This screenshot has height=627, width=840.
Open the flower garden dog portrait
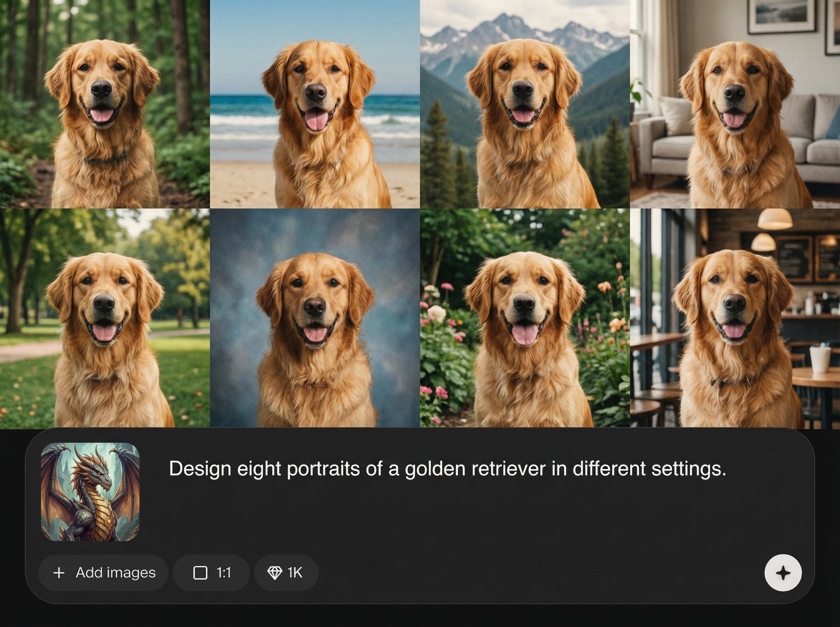525,318
